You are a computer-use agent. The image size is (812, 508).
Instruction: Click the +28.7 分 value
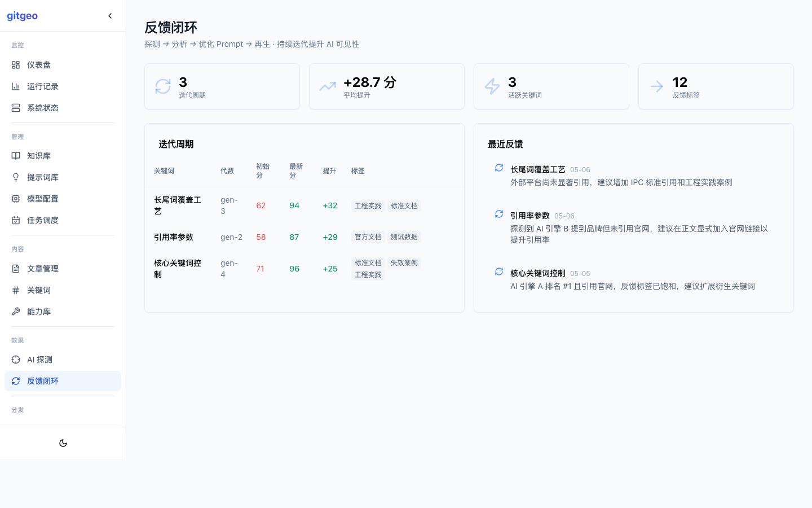[x=370, y=82]
